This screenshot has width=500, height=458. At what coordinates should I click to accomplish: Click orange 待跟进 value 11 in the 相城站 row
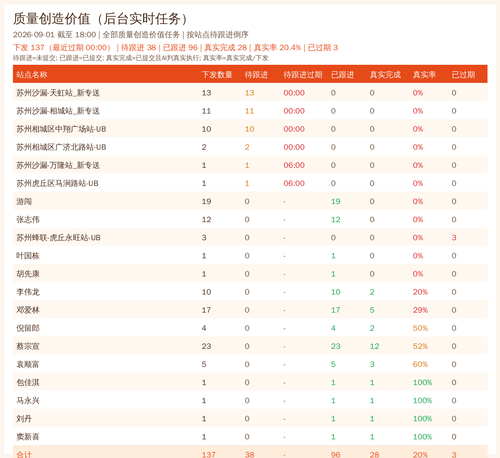249,111
